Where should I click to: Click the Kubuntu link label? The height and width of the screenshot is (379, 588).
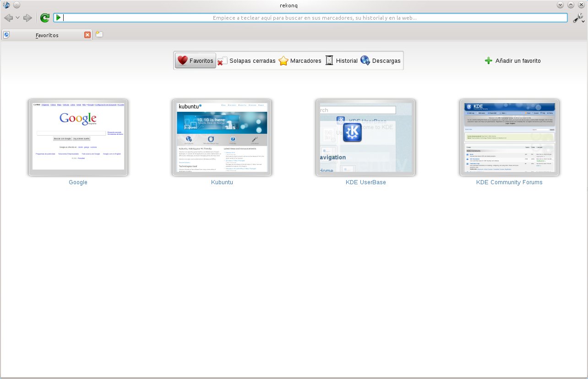pyautogui.click(x=222, y=182)
